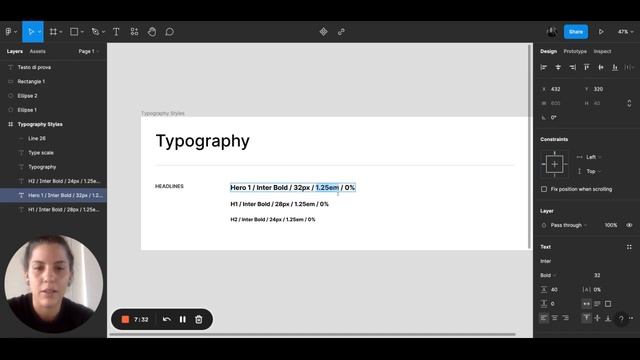Set text alignment to right
The width and height of the screenshot is (640, 360).
click(x=565, y=318)
